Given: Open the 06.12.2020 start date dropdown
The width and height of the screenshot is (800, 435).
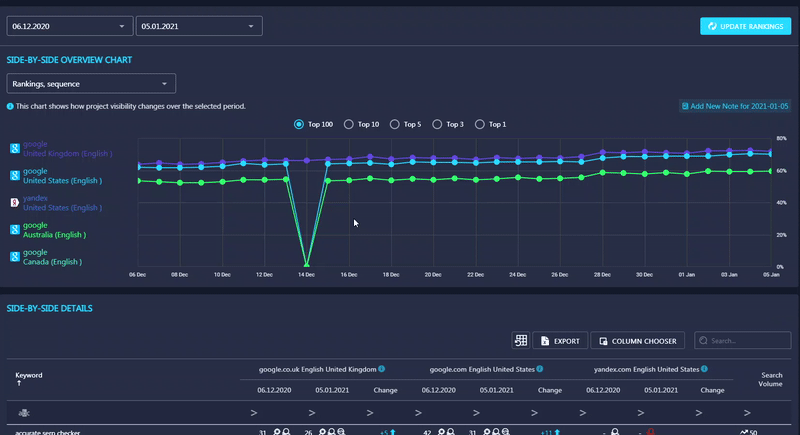Looking at the screenshot, I should coord(70,26).
